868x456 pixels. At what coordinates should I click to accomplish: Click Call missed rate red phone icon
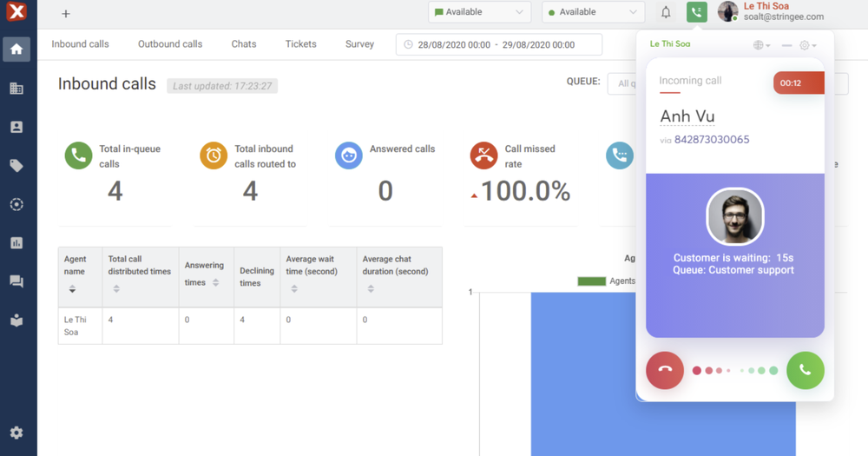click(483, 155)
